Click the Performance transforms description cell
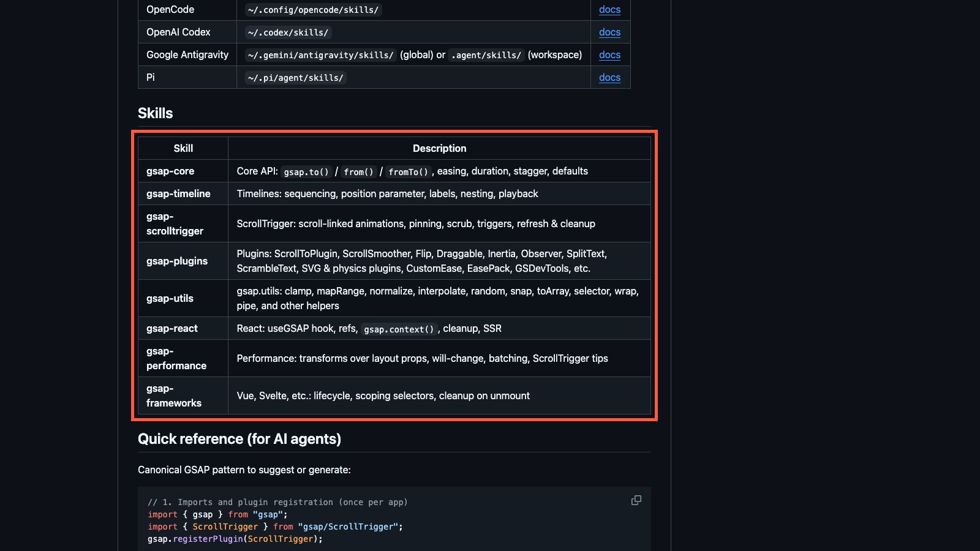Screen dimensions: 980x551 pyautogui.click(x=439, y=358)
